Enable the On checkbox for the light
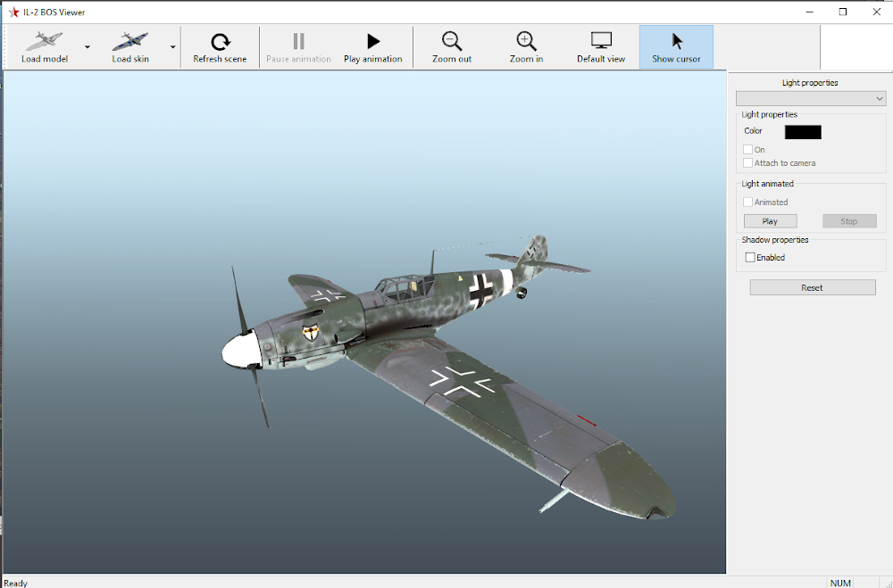 click(x=747, y=149)
